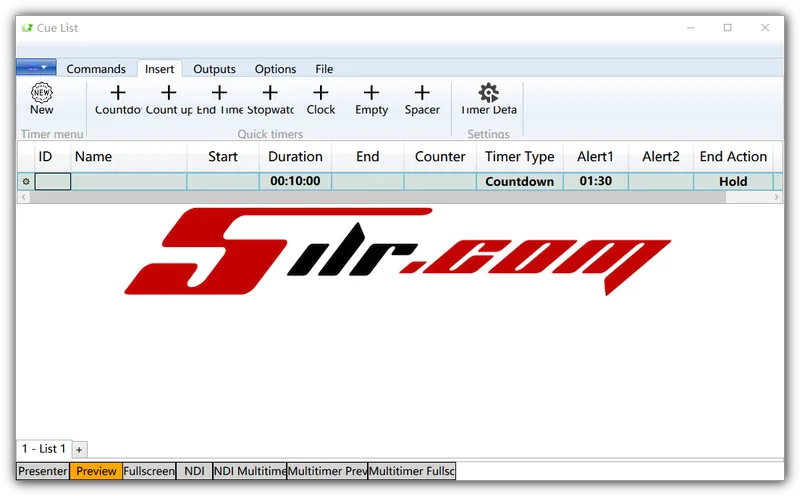Insert an Empty timer row

tap(371, 98)
